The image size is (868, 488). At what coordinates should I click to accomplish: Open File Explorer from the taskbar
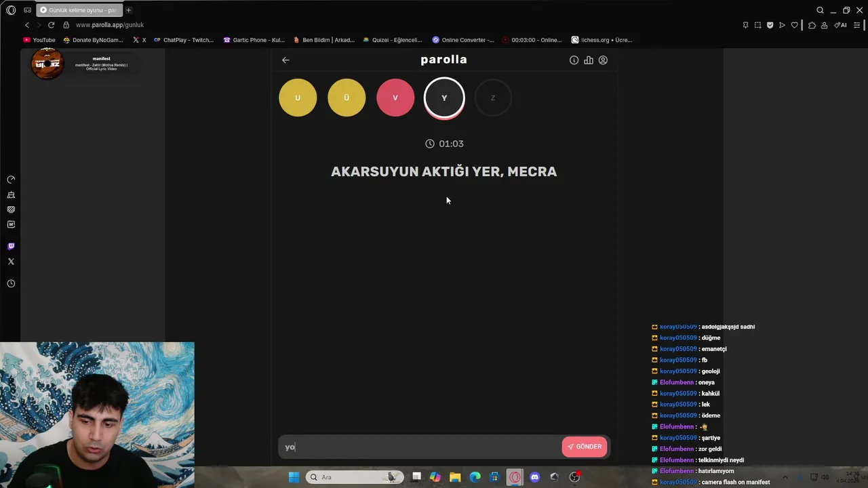[x=455, y=477]
